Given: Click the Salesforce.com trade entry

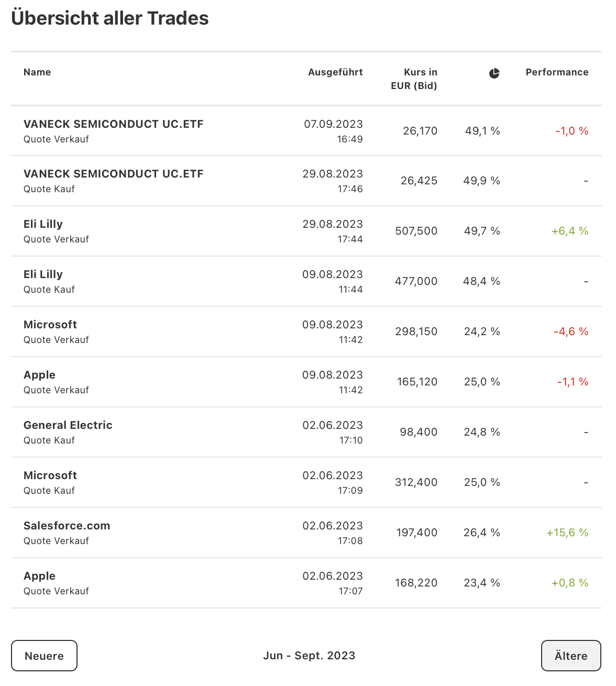Looking at the screenshot, I should (67, 526).
